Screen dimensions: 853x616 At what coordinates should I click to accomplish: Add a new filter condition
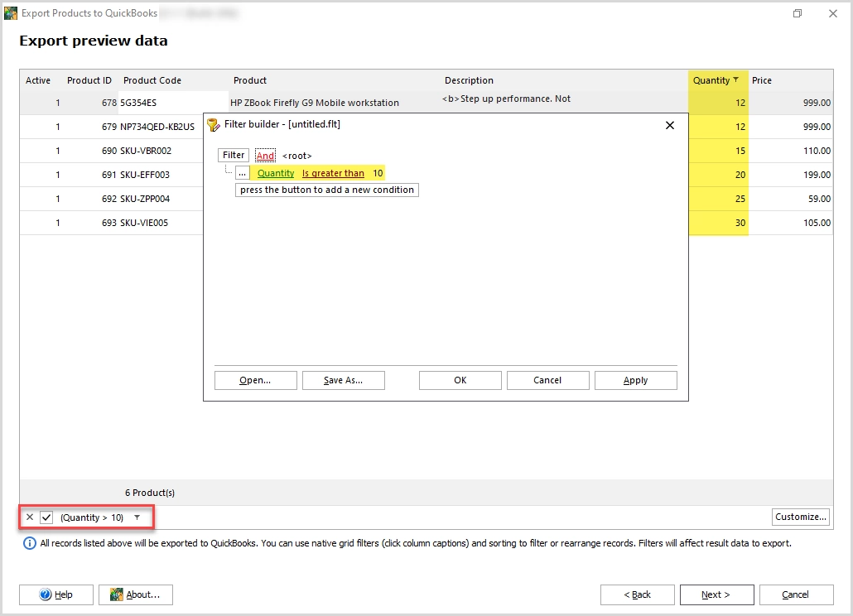coord(327,190)
